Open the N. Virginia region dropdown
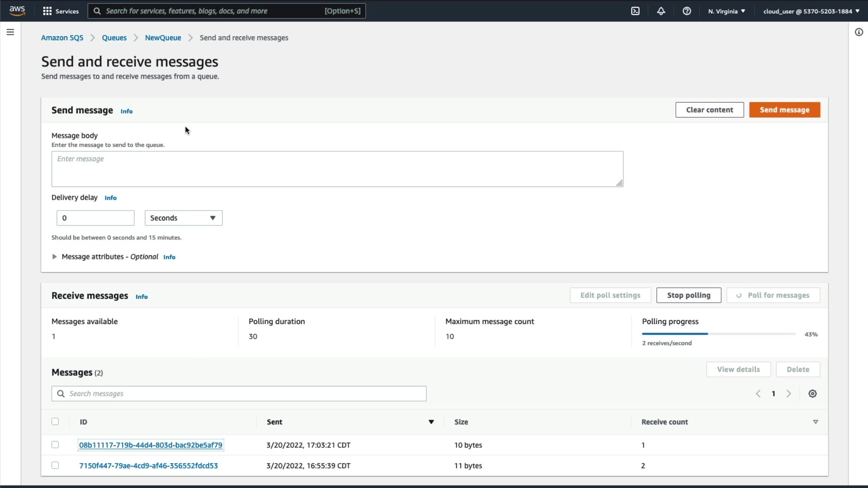The height and width of the screenshot is (488, 868). (x=726, y=11)
